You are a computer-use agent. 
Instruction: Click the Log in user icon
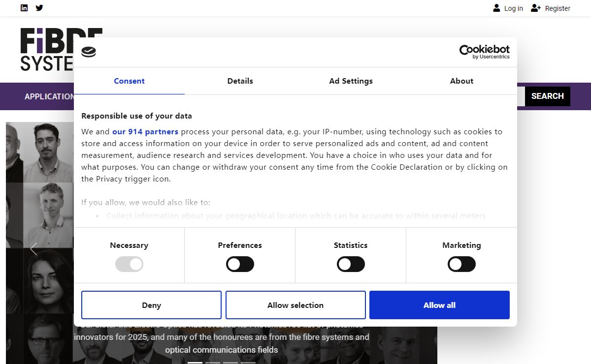point(496,8)
